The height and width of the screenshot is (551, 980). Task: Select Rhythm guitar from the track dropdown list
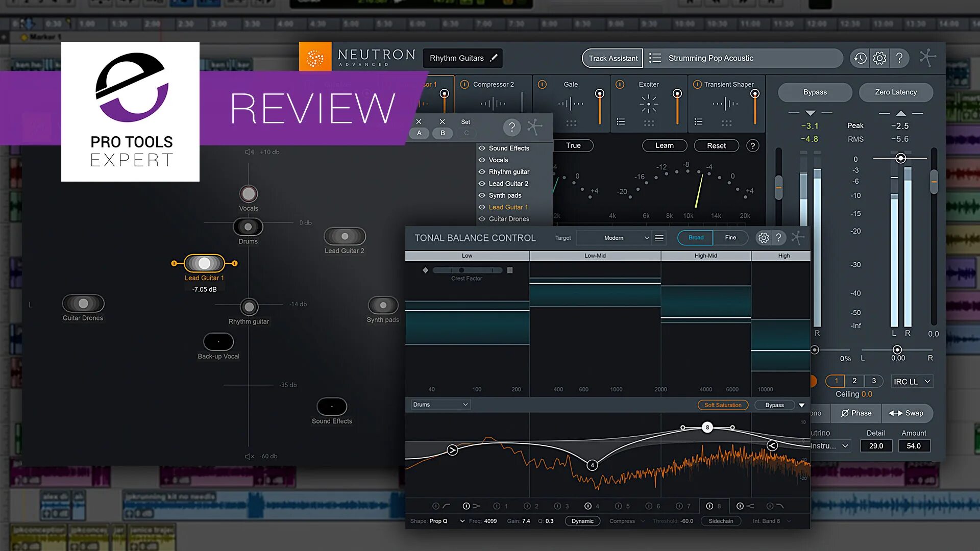point(509,171)
